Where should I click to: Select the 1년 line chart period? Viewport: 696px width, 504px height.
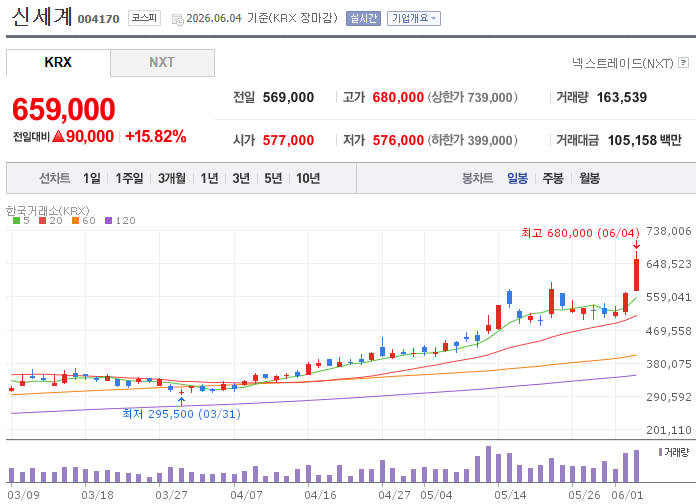tap(209, 178)
